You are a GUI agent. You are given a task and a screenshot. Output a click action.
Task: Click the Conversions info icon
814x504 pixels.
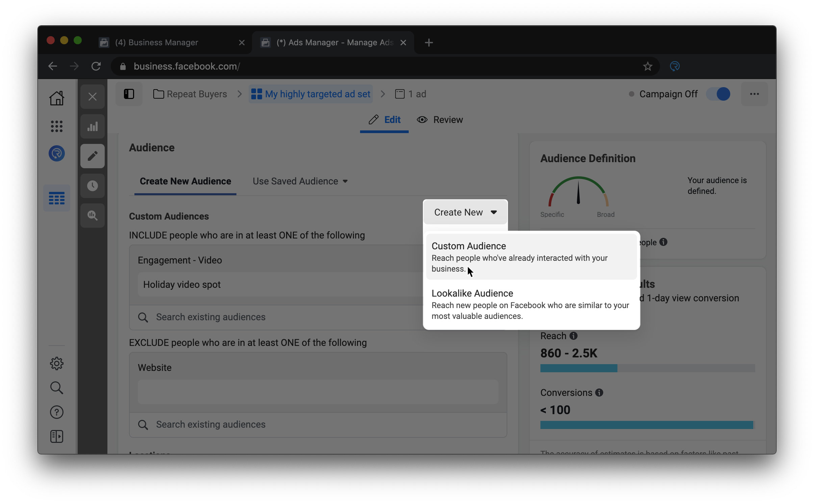point(599,393)
